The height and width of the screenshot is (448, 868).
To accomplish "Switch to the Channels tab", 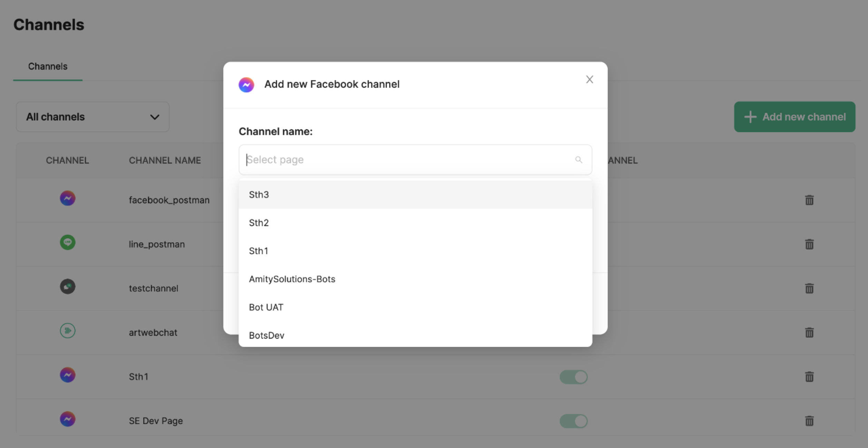I will point(48,67).
